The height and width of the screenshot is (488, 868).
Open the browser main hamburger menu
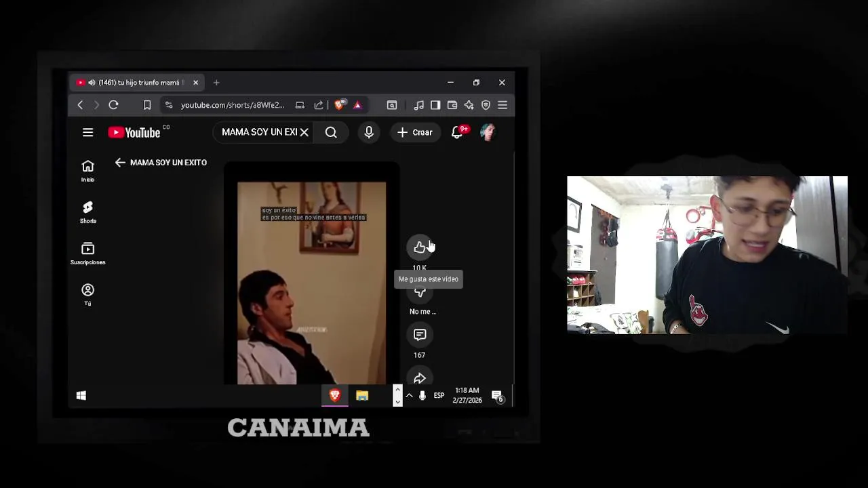(502, 105)
